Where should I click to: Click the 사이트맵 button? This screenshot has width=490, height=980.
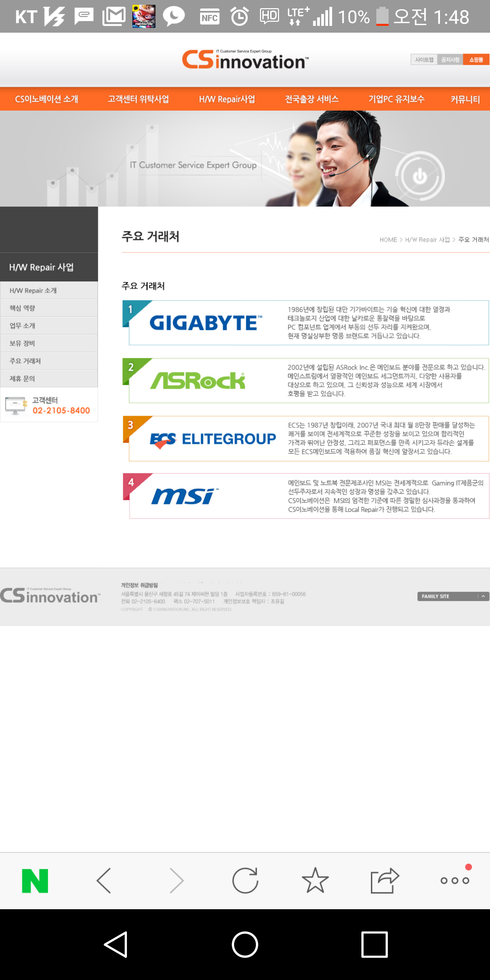[424, 60]
